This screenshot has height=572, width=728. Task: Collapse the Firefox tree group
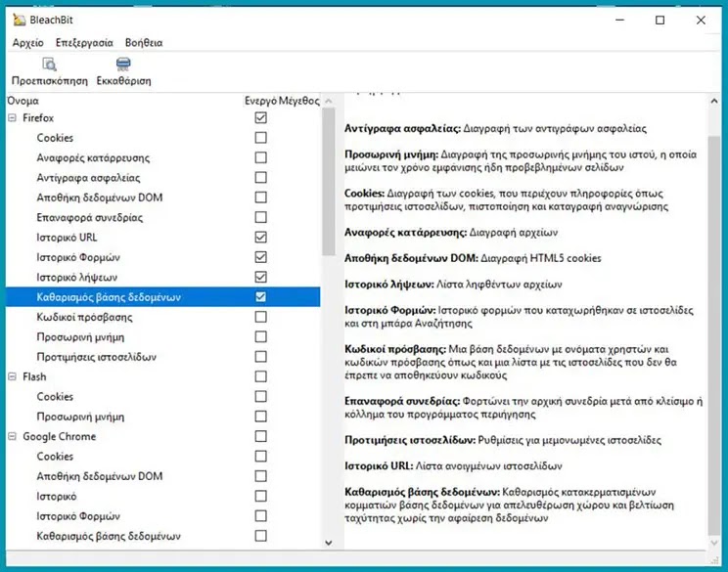coord(12,118)
